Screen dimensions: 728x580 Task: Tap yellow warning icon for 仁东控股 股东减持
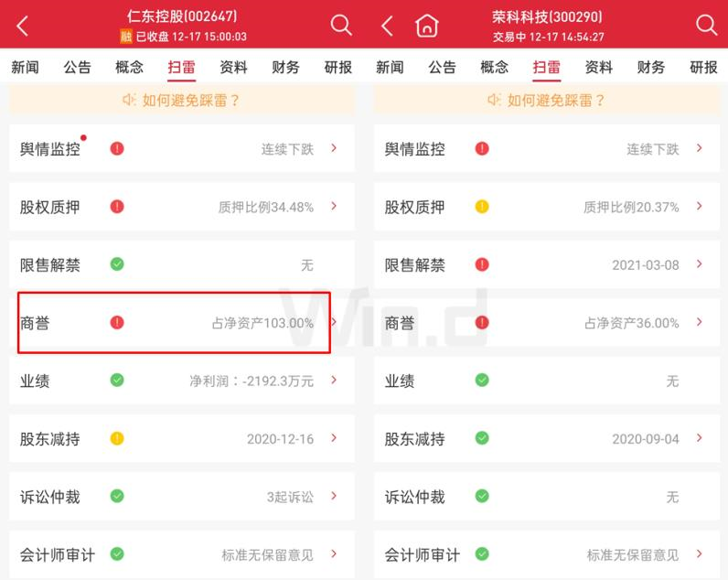pyautogui.click(x=117, y=438)
